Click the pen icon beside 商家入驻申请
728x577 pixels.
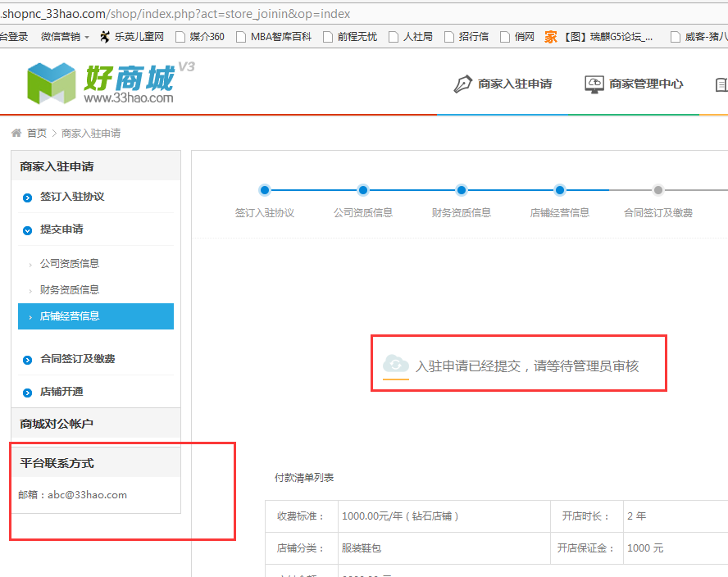pos(463,84)
